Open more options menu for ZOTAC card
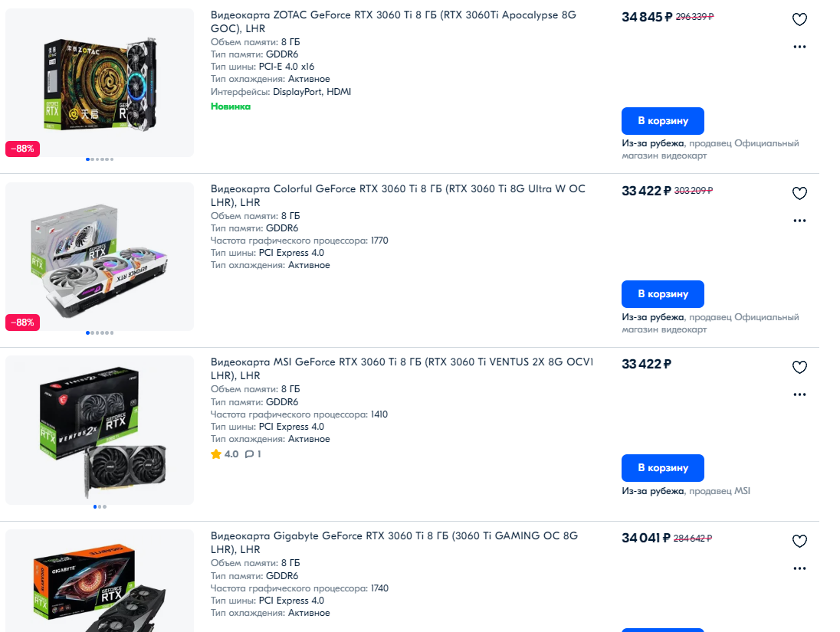The height and width of the screenshot is (632, 840). coord(799,47)
